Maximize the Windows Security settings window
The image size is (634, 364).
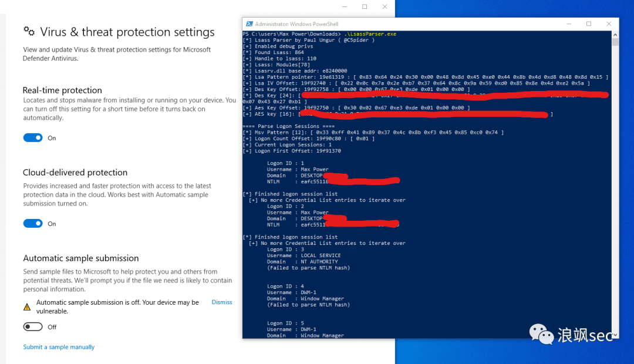pyautogui.click(x=365, y=6)
